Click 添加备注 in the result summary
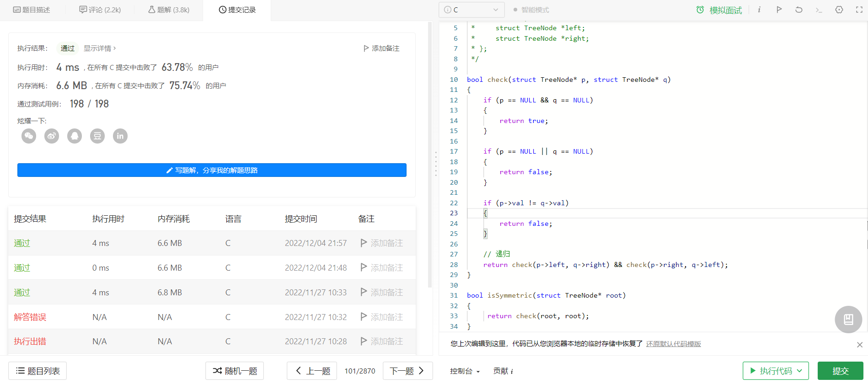This screenshot has height=384, width=868. click(x=381, y=48)
